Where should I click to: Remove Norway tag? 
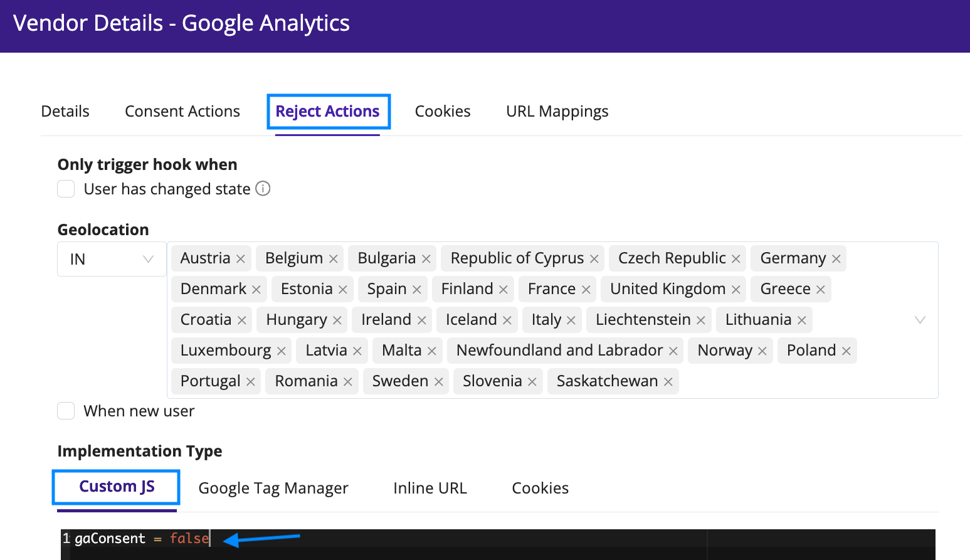(x=762, y=351)
